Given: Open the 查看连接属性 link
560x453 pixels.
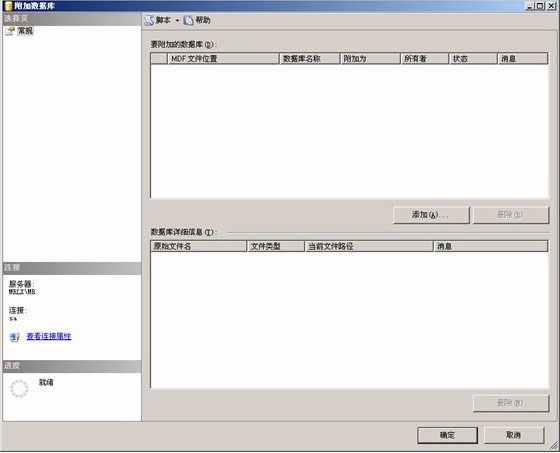Looking at the screenshot, I should click(49, 336).
